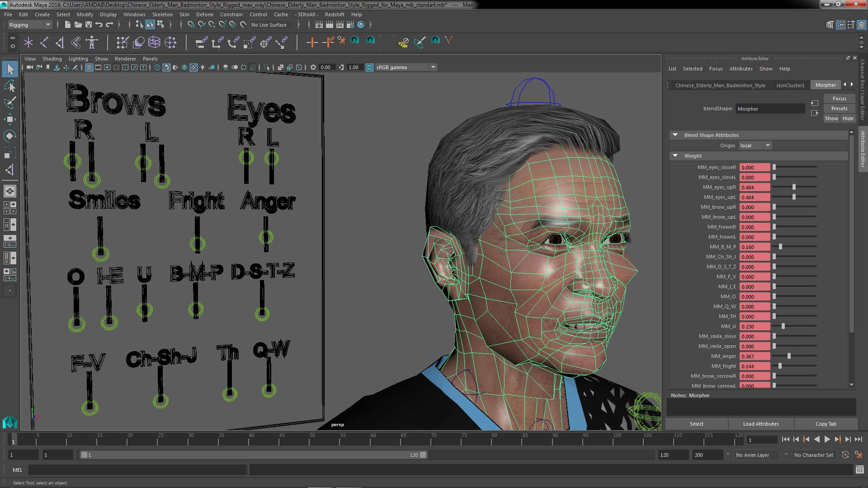The height and width of the screenshot is (488, 868).
Task: Activate the Scale tool
Action: (x=10, y=153)
